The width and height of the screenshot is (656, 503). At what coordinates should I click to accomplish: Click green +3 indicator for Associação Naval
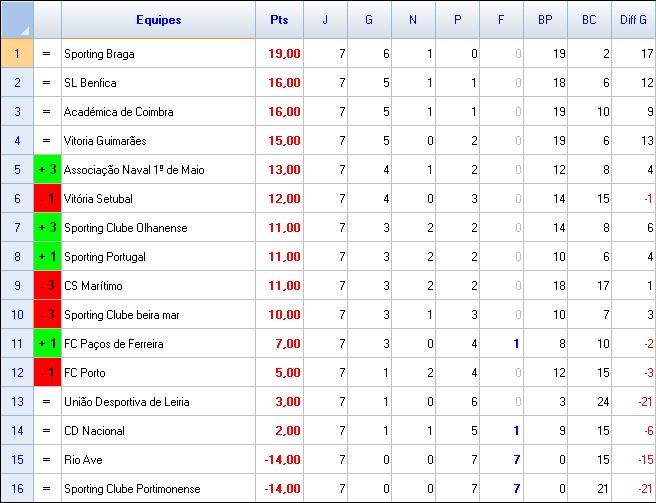pyautogui.click(x=47, y=170)
